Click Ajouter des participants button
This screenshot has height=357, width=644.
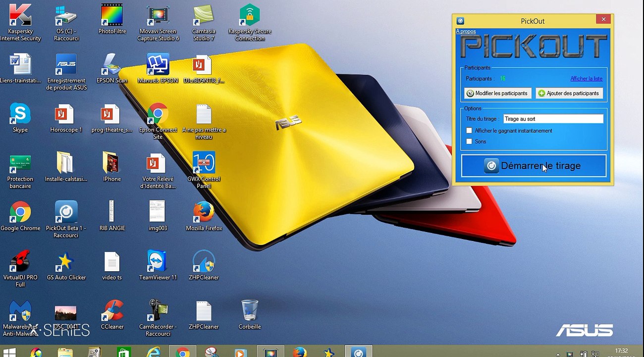coord(569,93)
